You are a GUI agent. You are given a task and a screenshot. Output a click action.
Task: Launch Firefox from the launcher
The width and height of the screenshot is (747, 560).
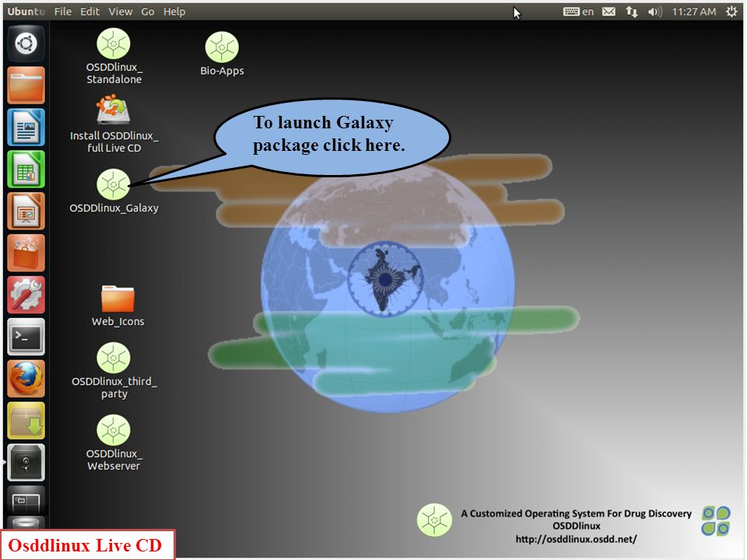(26, 379)
